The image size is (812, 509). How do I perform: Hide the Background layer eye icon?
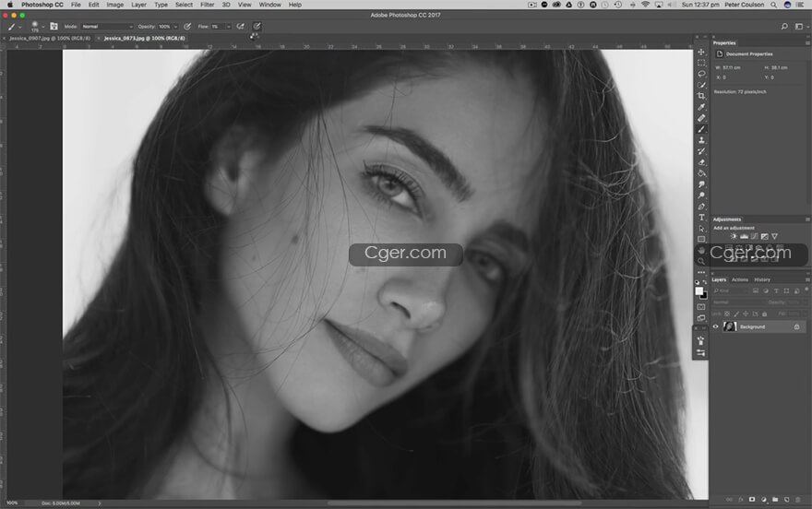tap(716, 326)
